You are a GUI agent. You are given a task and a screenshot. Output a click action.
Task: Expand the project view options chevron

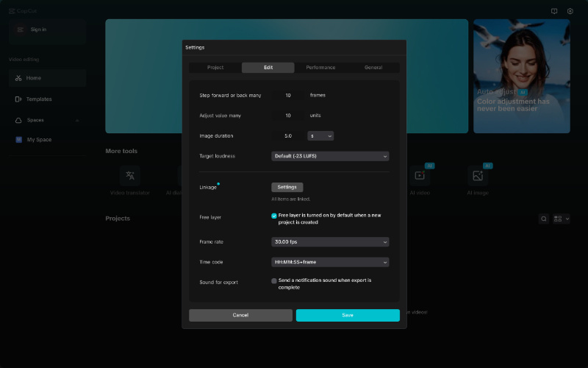(567, 219)
